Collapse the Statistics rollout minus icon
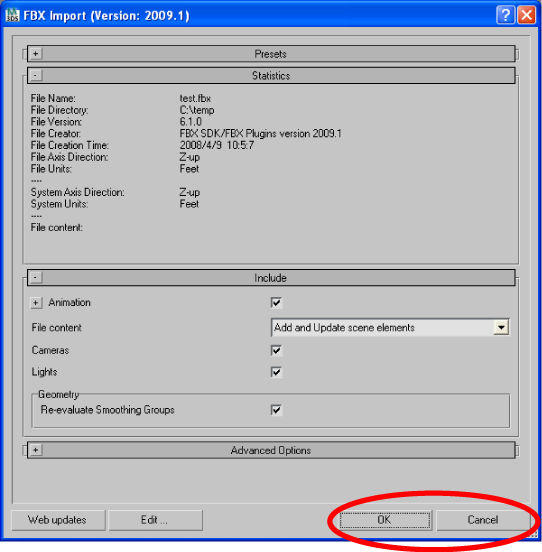 [36, 75]
